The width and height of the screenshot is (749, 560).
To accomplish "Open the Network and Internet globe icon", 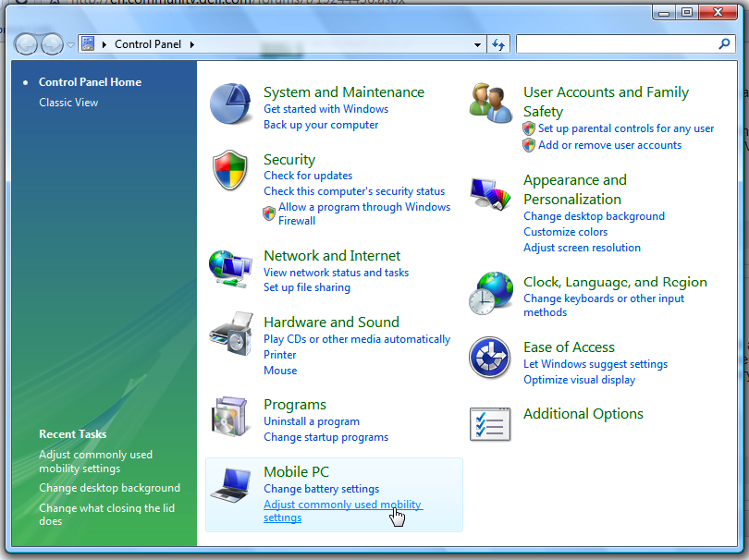I will pyautogui.click(x=230, y=269).
